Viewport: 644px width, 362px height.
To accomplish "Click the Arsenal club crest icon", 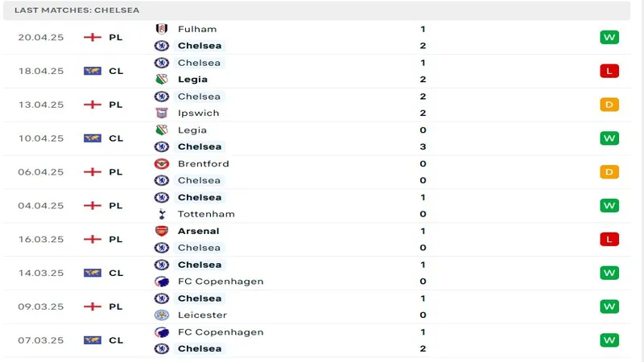I will click(162, 231).
